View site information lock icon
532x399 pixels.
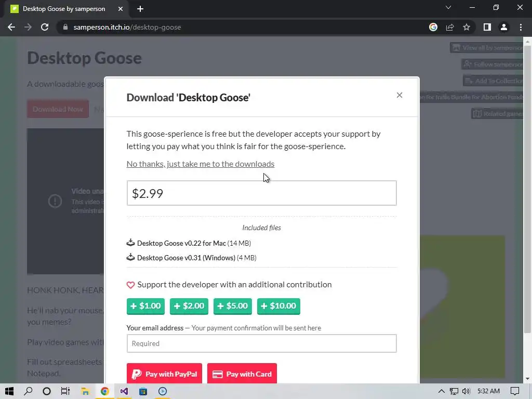click(x=65, y=27)
